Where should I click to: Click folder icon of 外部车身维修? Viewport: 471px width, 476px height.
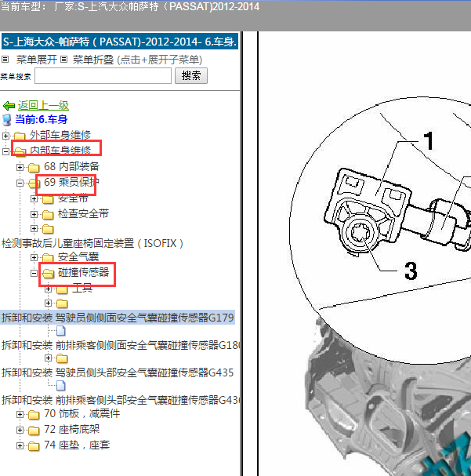coord(20,136)
